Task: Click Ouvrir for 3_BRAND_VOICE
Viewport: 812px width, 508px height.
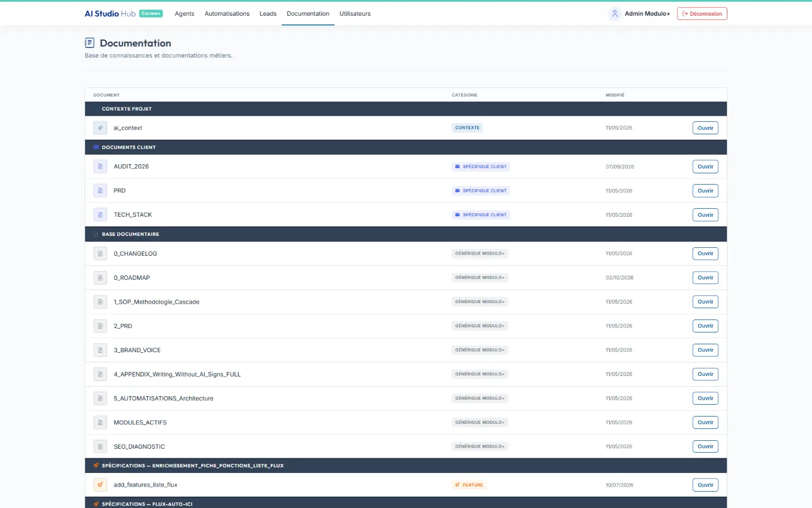Action: coord(705,350)
